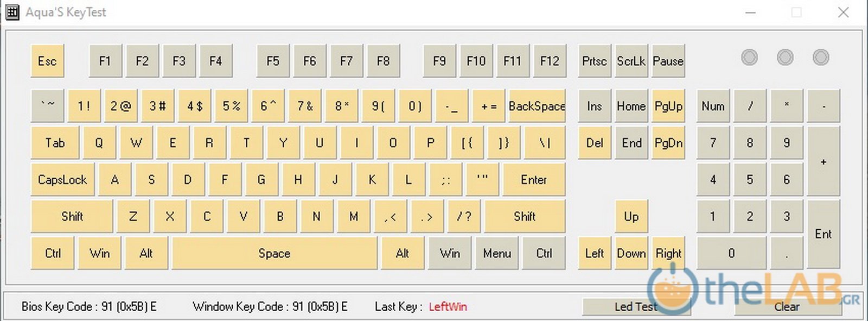Viewport: 868px width, 321px height.
Task: Click the right Win key
Action: [450, 253]
